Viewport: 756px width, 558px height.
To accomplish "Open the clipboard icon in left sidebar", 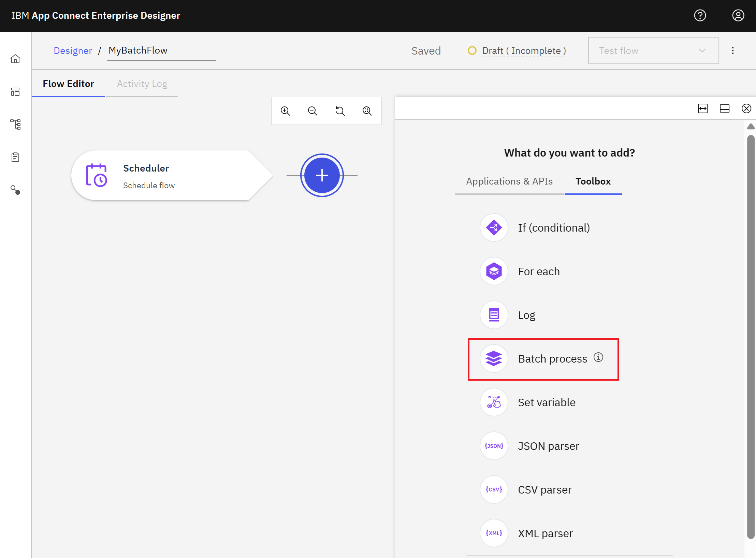I will 15,157.
